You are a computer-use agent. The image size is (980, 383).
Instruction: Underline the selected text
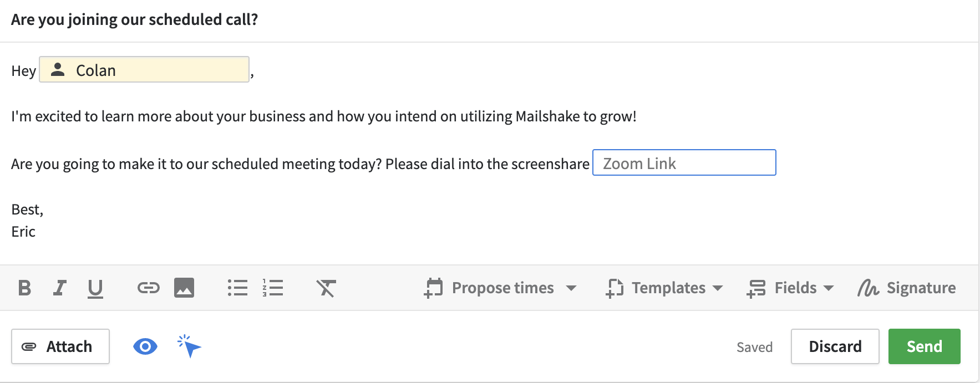coord(95,288)
